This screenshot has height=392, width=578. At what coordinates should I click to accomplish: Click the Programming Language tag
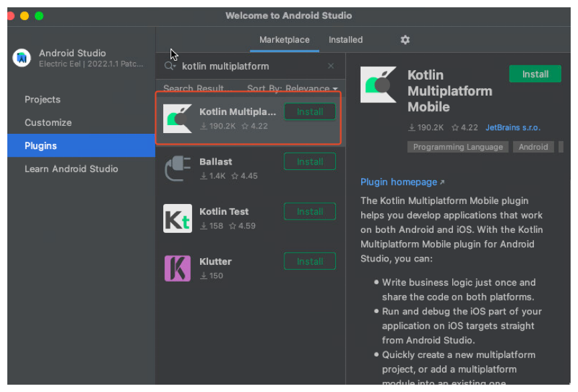coord(458,146)
